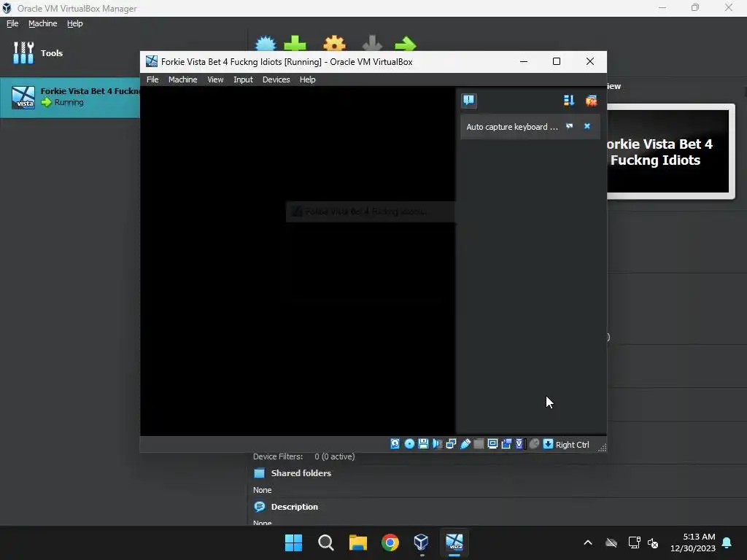Expand the Auto capture keyboard notification details

pyautogui.click(x=569, y=126)
